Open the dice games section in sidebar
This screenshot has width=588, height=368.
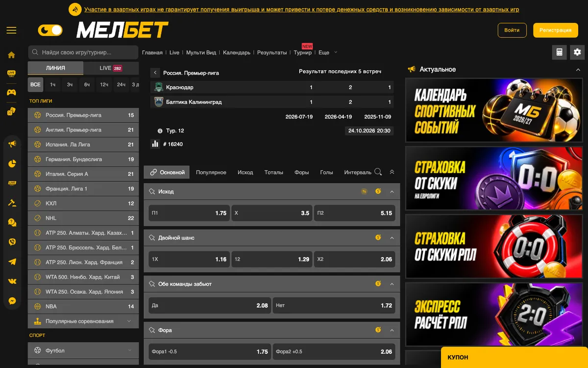11,111
